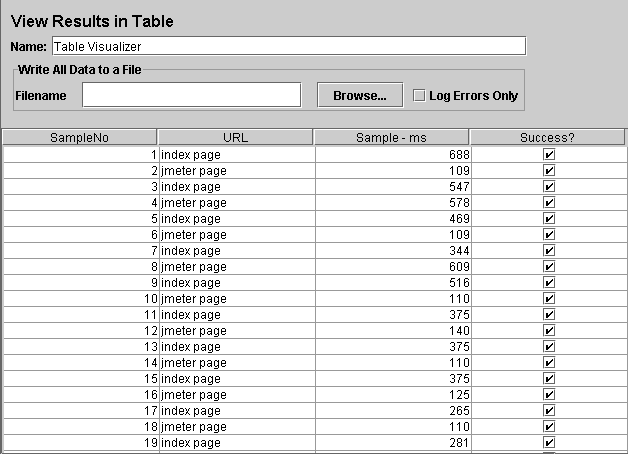
Task: Click the empty Filename input field
Action: (x=191, y=95)
